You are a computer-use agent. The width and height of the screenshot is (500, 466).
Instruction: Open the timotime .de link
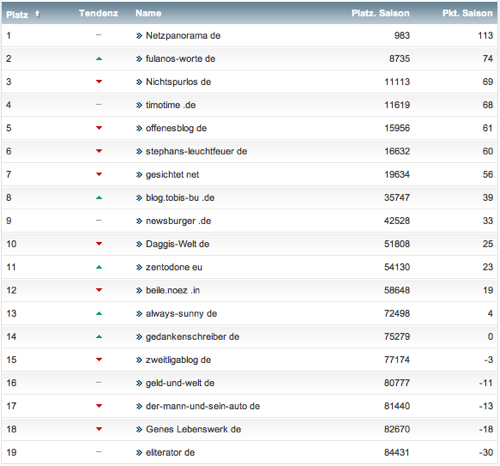pos(171,105)
